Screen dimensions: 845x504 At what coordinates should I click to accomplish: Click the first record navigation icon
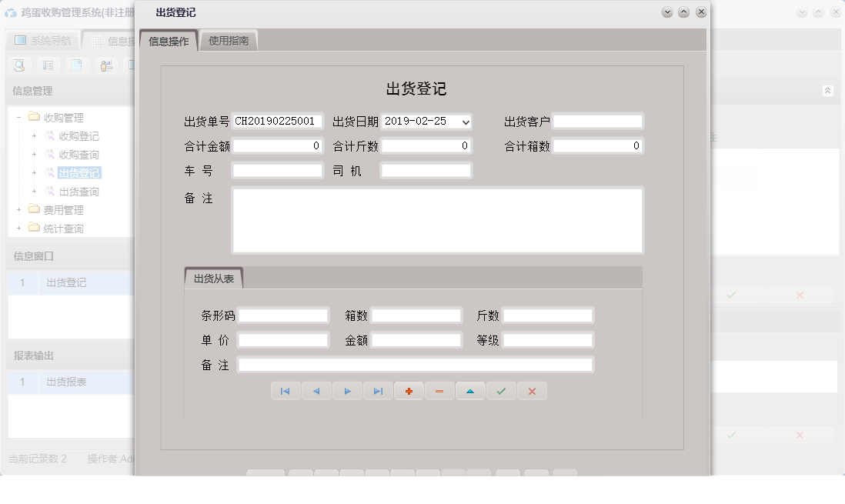point(286,391)
